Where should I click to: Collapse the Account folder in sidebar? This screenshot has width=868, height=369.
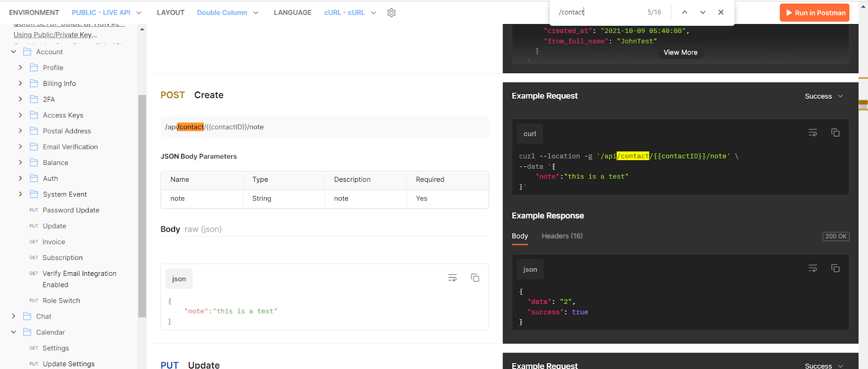tap(14, 52)
